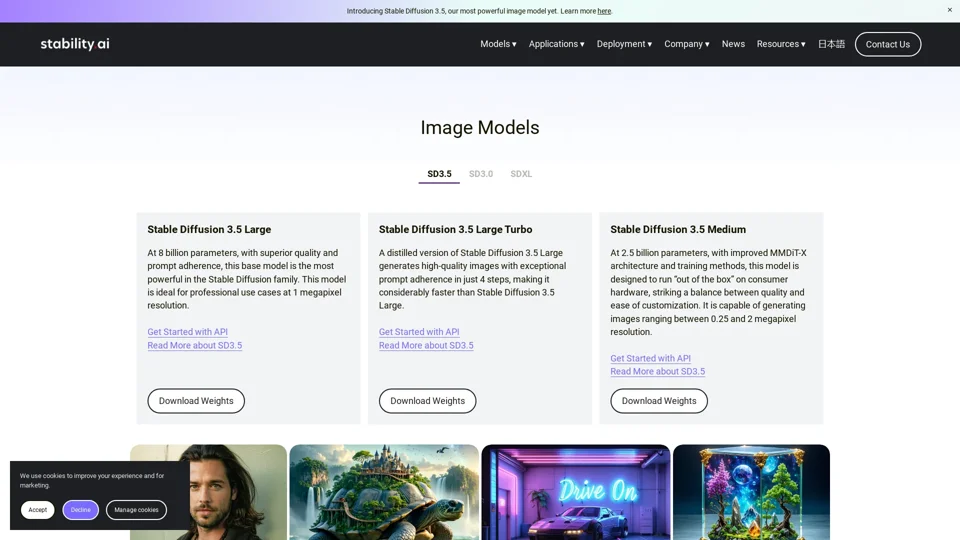Download Weights for Stable Diffusion 3.5 Large Turbo

pyautogui.click(x=427, y=401)
